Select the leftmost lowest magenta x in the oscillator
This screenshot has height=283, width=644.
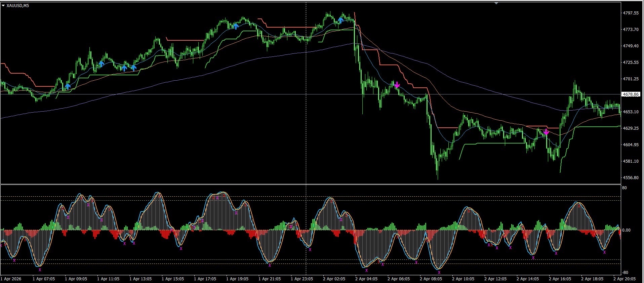[x=40, y=270]
